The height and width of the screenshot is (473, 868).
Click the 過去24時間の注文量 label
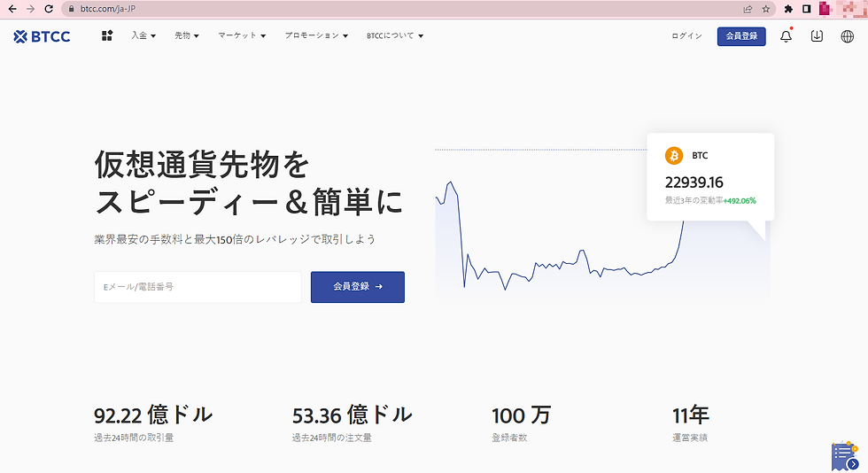click(331, 438)
